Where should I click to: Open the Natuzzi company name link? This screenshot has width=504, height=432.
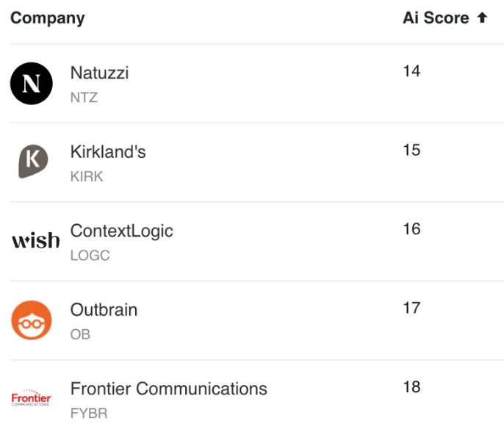click(99, 73)
